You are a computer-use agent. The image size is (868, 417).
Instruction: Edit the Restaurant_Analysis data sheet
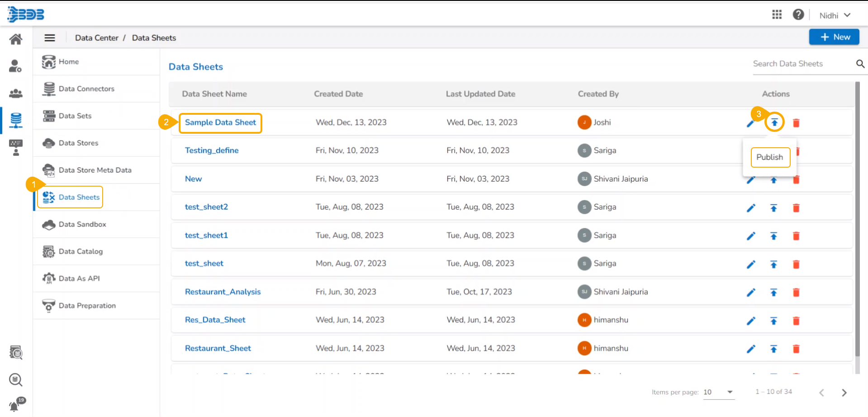(751, 292)
